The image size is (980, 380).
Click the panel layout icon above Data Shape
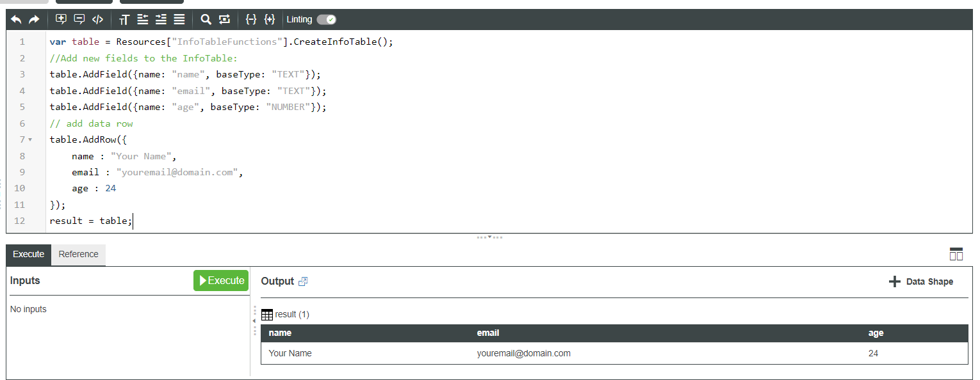point(956,254)
